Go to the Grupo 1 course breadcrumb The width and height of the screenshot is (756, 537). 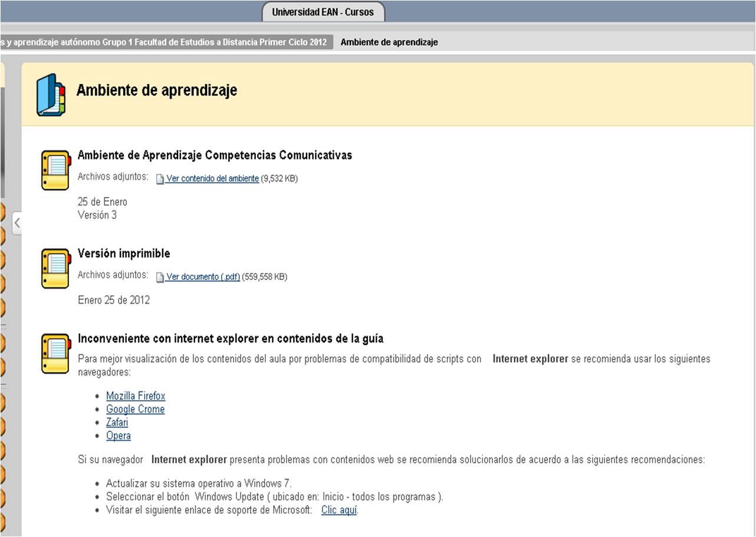pyautogui.click(x=165, y=42)
